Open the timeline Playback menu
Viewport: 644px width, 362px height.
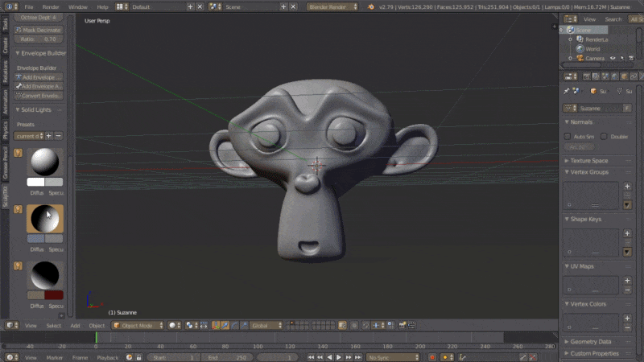107,357
